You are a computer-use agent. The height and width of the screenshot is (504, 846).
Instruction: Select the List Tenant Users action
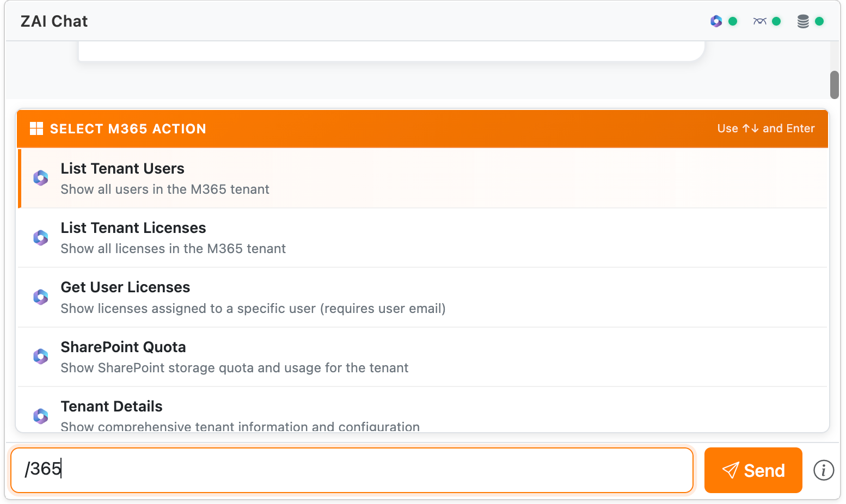click(x=422, y=179)
